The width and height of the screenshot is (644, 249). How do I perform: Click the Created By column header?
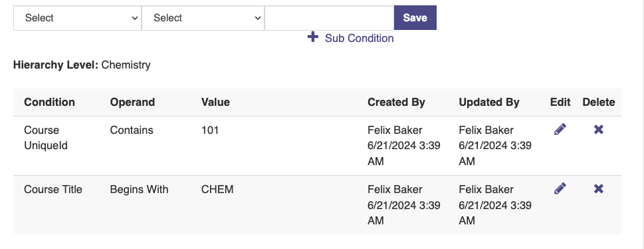click(x=396, y=102)
